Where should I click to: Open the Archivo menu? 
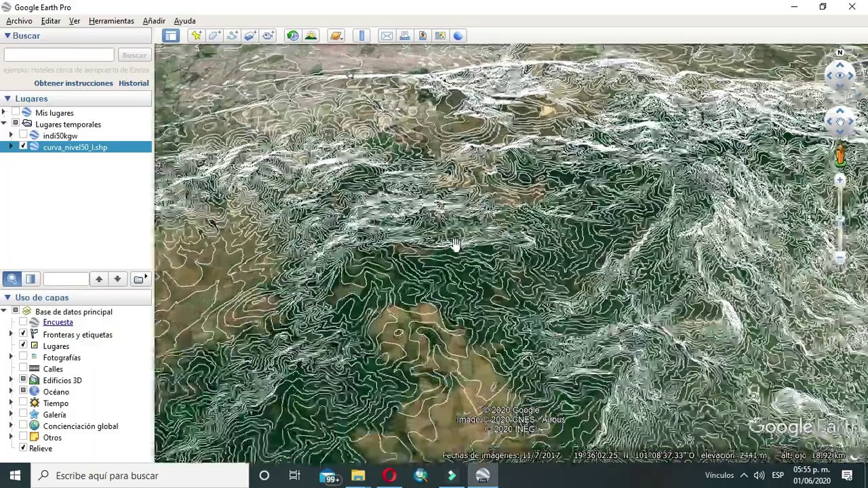(19, 21)
